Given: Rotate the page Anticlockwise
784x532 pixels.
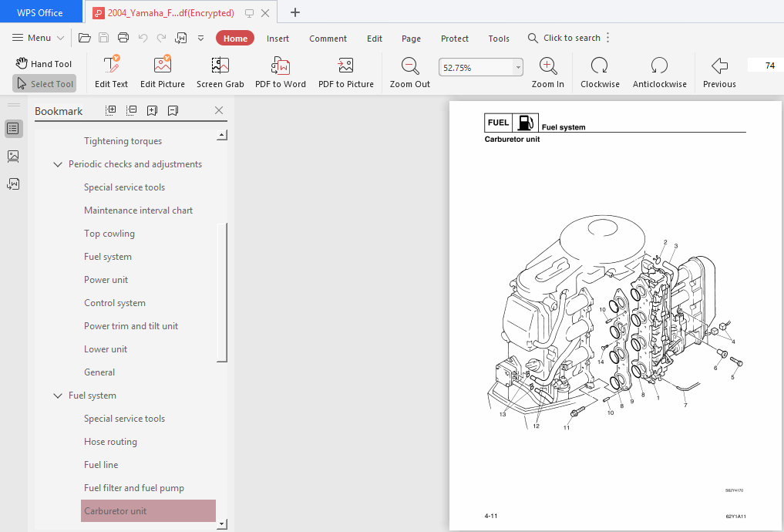Looking at the screenshot, I should (659, 72).
